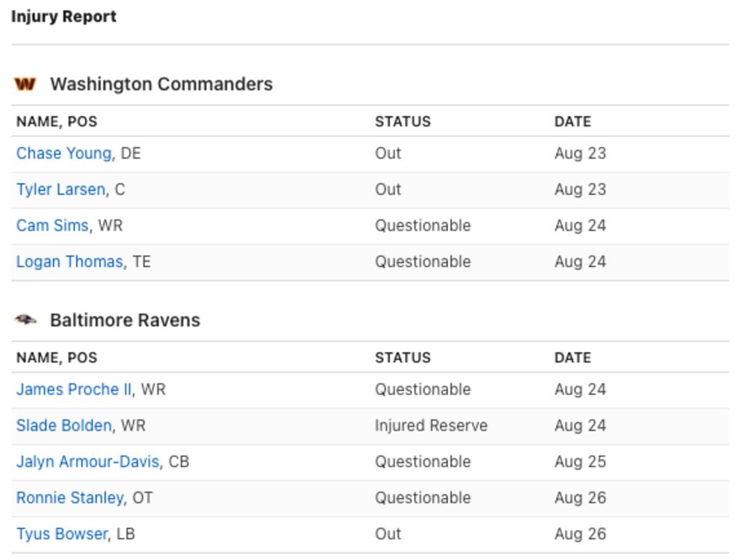The height and width of the screenshot is (560, 737).
Task: Click the Commanders DATE column header
Action: (572, 122)
